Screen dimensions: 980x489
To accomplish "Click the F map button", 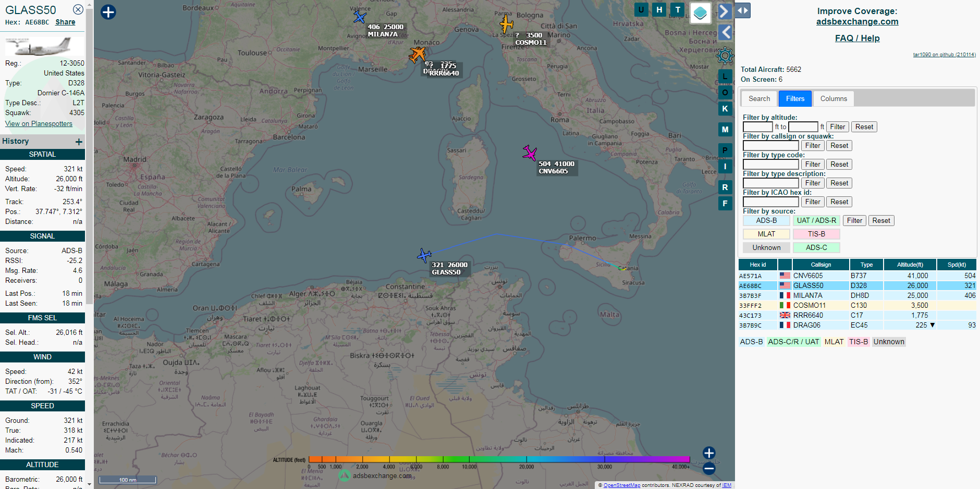I will tap(725, 204).
